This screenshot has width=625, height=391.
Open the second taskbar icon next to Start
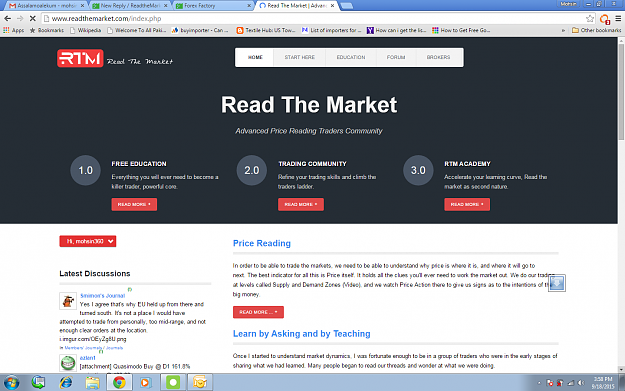pyautogui.click(x=39, y=383)
